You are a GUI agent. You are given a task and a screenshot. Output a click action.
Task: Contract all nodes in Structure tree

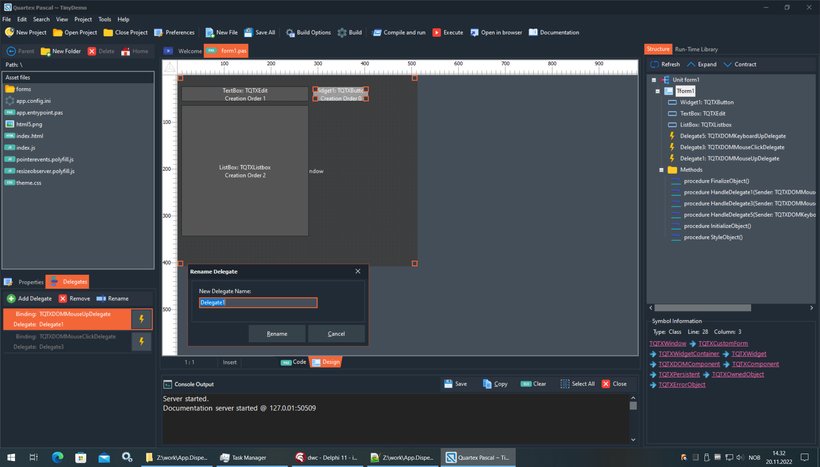[740, 64]
